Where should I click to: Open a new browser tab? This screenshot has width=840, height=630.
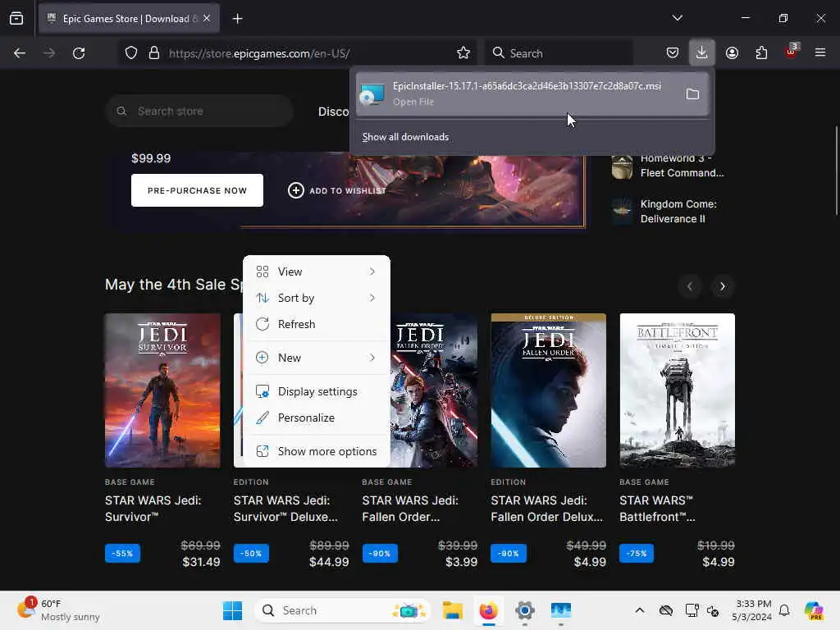(237, 19)
